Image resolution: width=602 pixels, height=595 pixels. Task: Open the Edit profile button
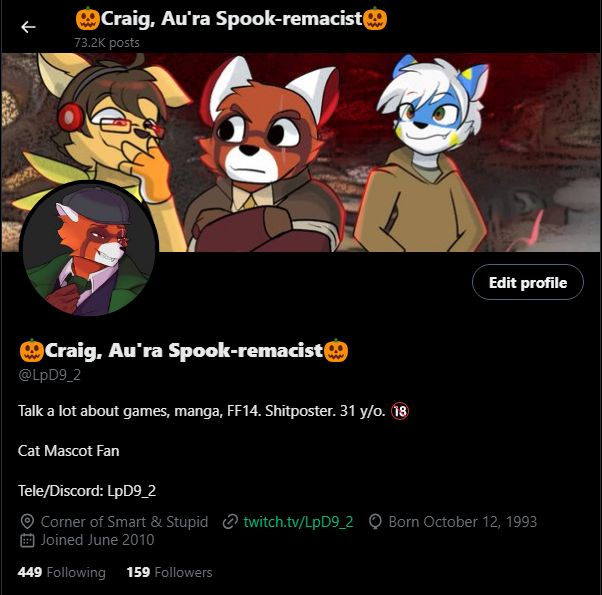point(528,283)
